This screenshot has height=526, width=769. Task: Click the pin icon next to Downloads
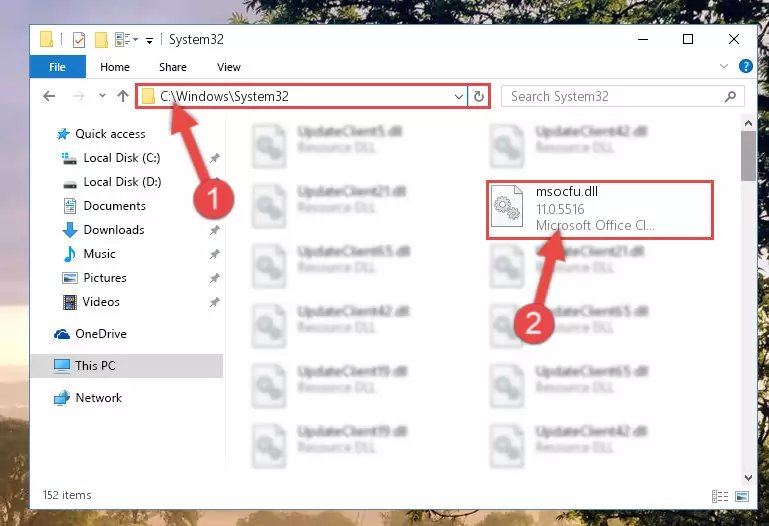click(214, 230)
